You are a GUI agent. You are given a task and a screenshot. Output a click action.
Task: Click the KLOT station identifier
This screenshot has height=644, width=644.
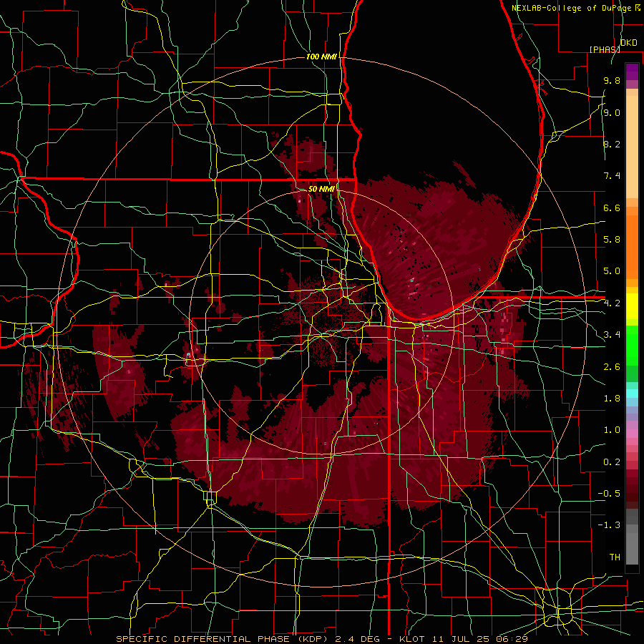click(x=411, y=639)
